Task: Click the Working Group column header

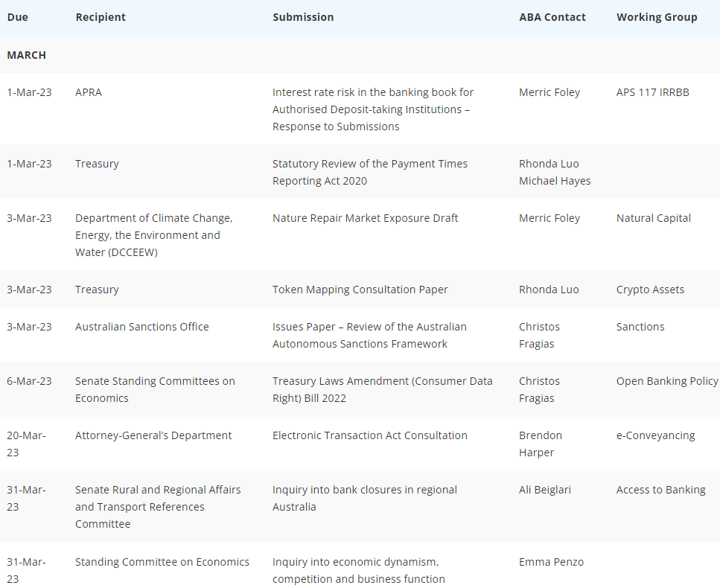Action: (657, 17)
